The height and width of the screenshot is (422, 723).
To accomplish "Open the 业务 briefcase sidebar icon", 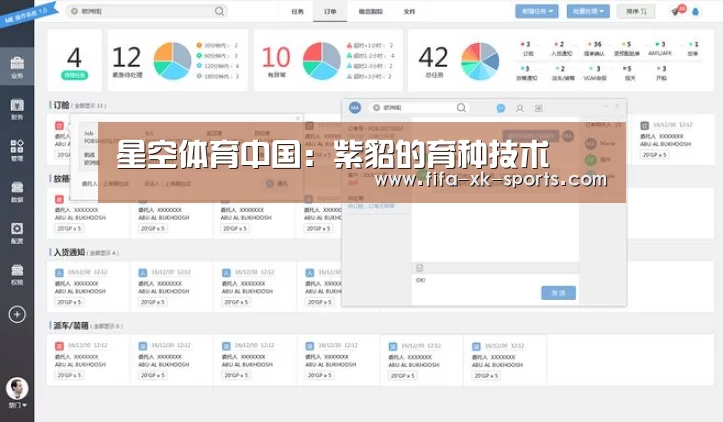I will click(17, 67).
